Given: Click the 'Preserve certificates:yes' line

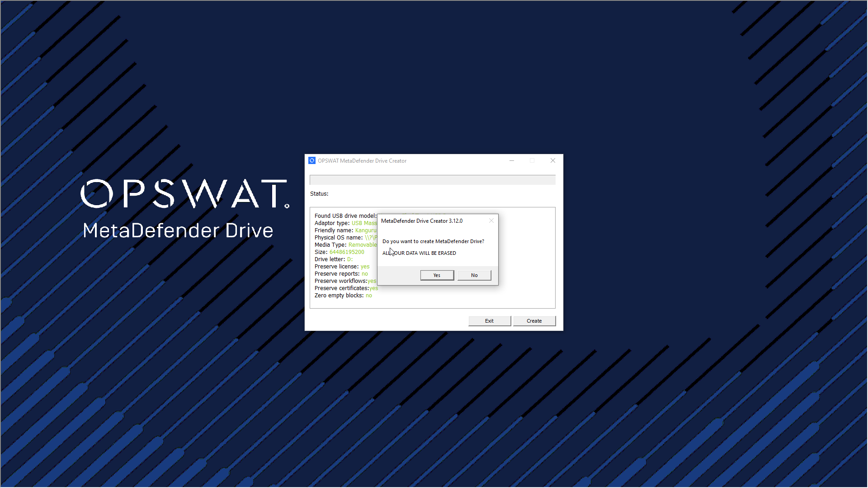Looking at the screenshot, I should (346, 288).
